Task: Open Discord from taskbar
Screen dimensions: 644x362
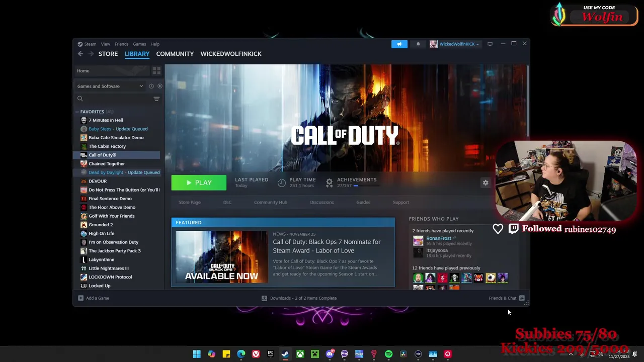Action: (x=330, y=354)
